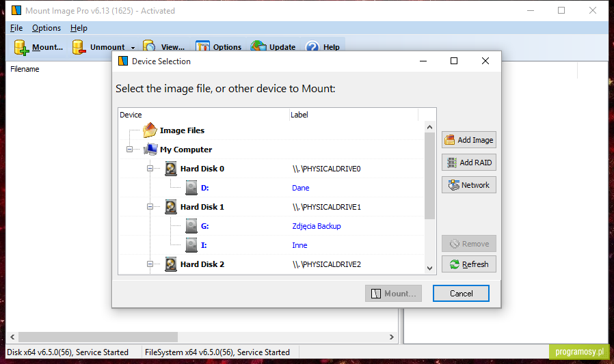
Task: Click the Remove button
Action: pyautogui.click(x=469, y=244)
